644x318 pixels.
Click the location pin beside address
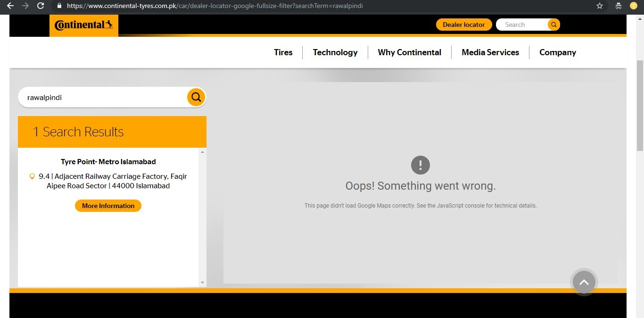(x=32, y=176)
